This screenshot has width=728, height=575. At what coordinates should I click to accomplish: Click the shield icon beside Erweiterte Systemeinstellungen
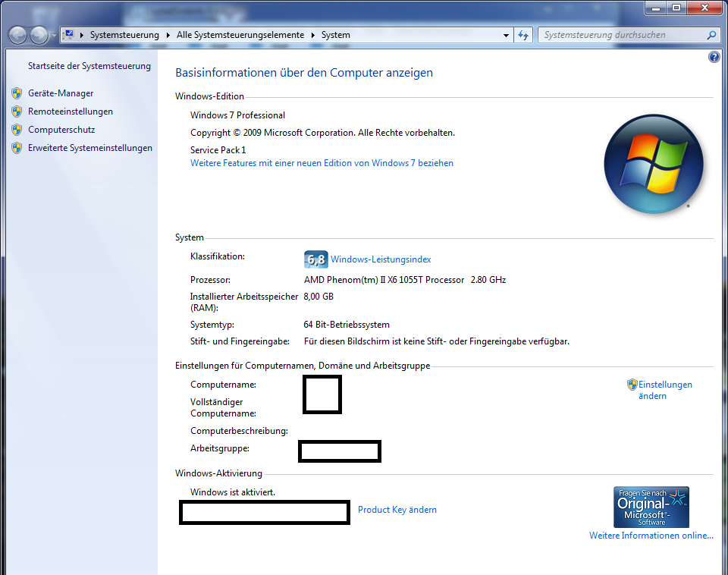click(x=17, y=148)
